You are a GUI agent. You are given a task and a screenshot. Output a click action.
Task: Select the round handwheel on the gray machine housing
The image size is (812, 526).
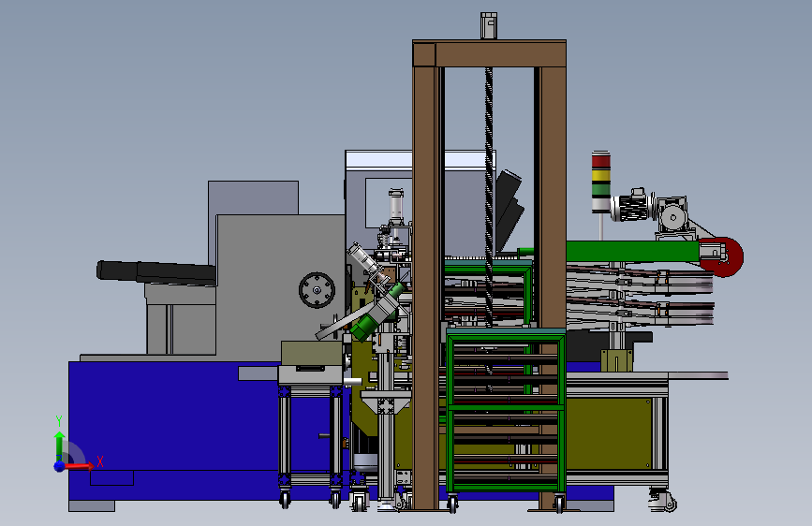pos(317,290)
